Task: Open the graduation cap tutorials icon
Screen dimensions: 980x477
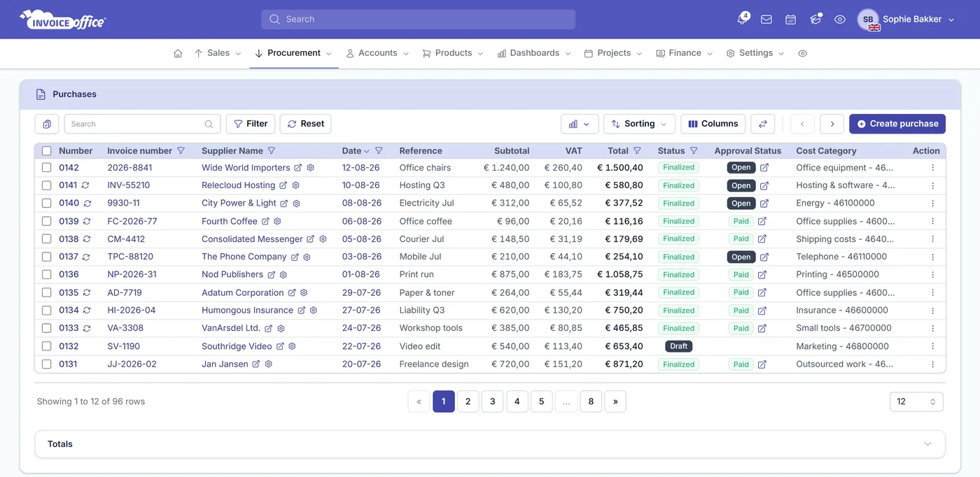Action: click(815, 20)
